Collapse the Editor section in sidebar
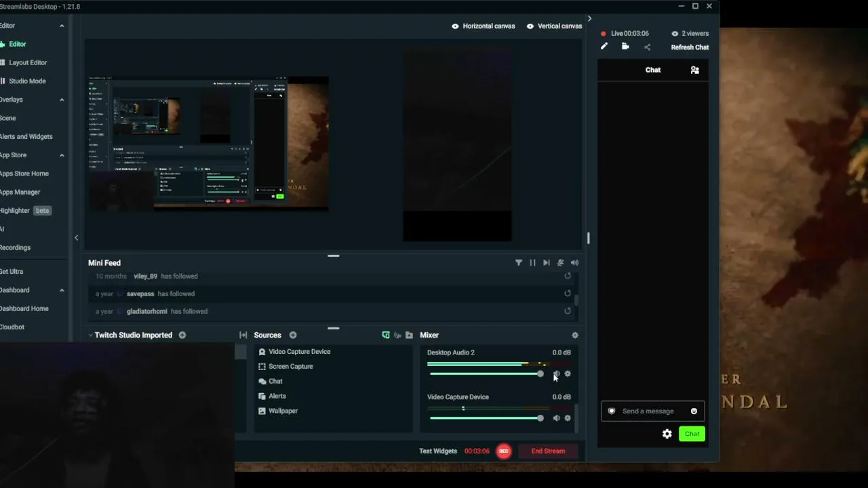Viewport: 868px width, 488px height. click(x=62, y=26)
